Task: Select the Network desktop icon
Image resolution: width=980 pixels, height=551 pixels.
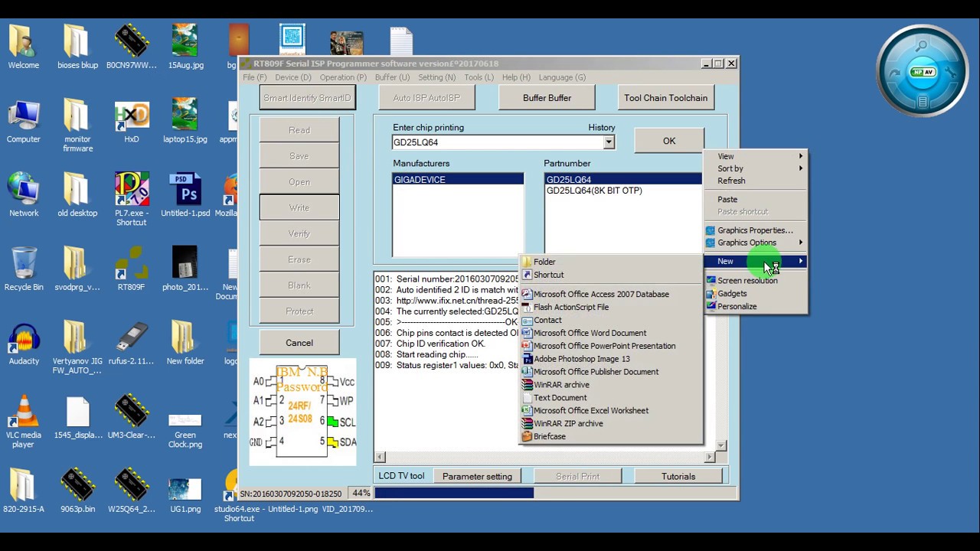Action: point(23,194)
